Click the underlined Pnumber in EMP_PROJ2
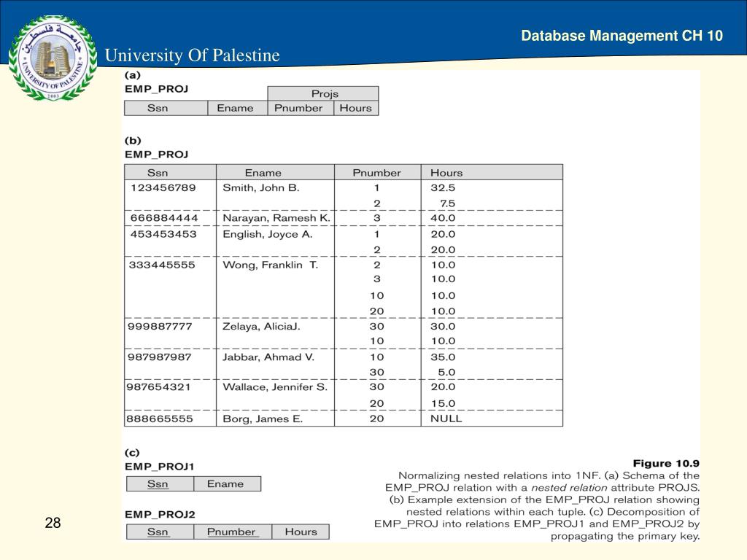 pos(231,532)
